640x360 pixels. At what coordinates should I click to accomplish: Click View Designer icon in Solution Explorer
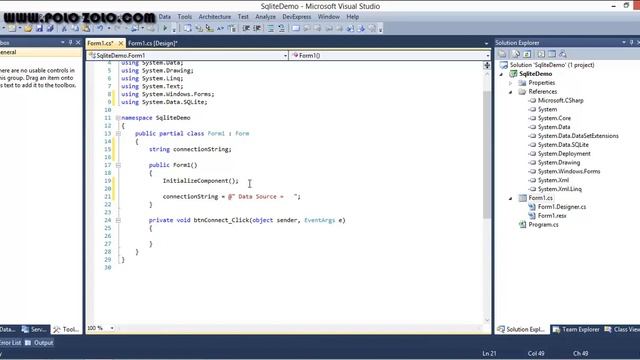pos(552,54)
